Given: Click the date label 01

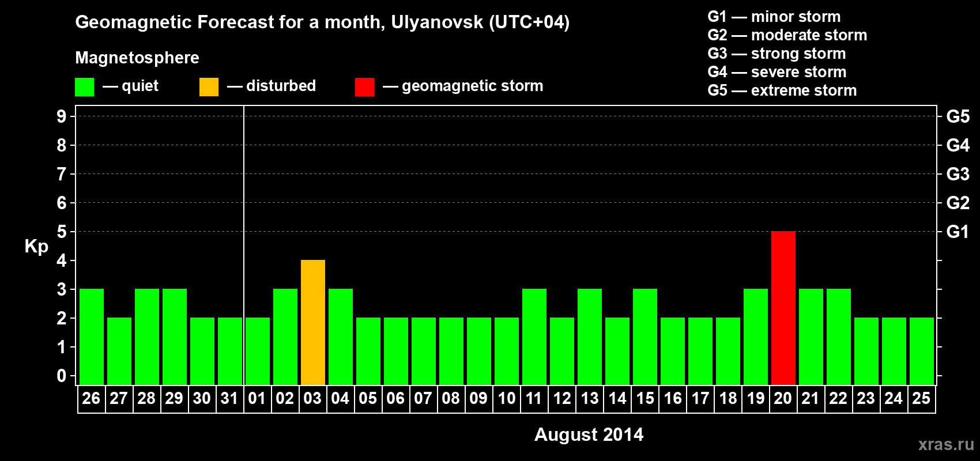Looking at the screenshot, I should (x=257, y=399).
